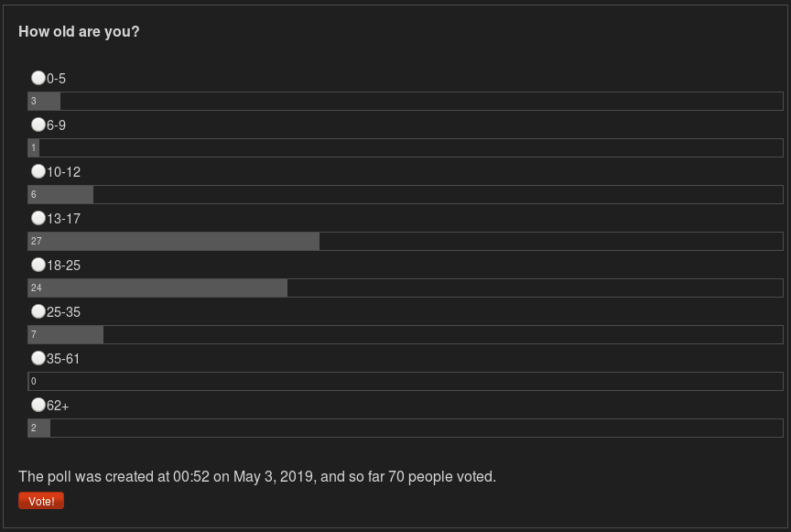791x532 pixels.
Task: Pick the 13-17 age radio button
Action: click(38, 218)
